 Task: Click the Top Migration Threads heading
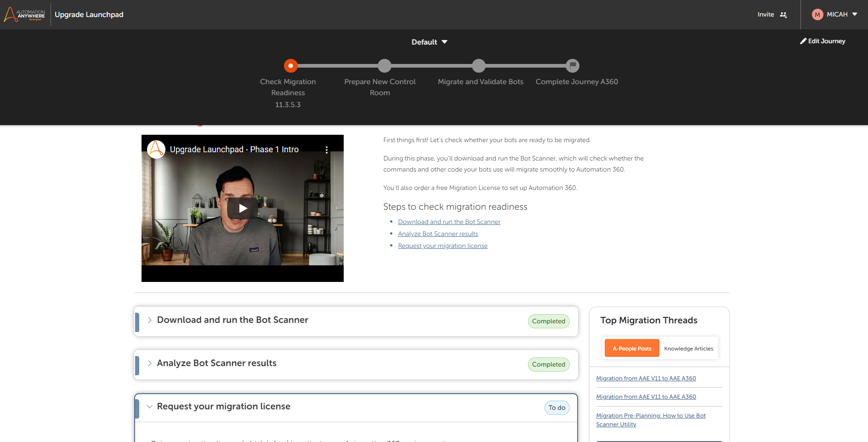tap(649, 320)
